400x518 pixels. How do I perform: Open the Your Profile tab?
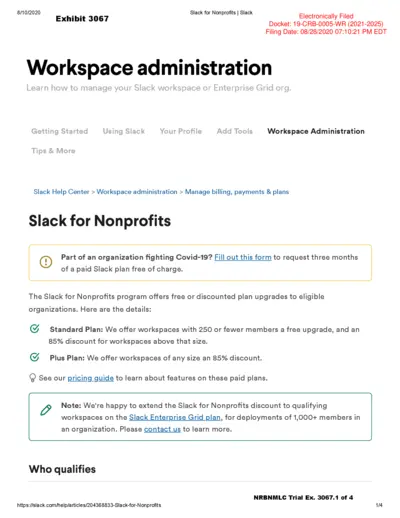click(x=181, y=131)
